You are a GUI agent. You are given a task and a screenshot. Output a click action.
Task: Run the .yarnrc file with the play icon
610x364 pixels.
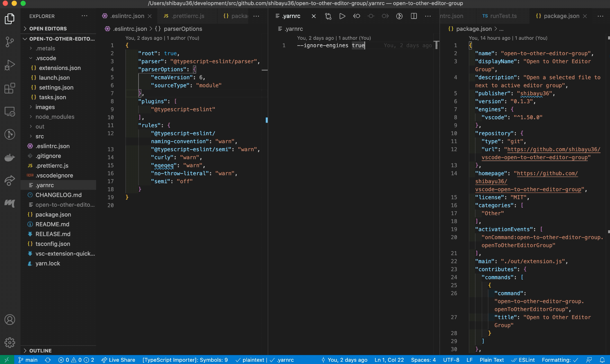pyautogui.click(x=342, y=16)
